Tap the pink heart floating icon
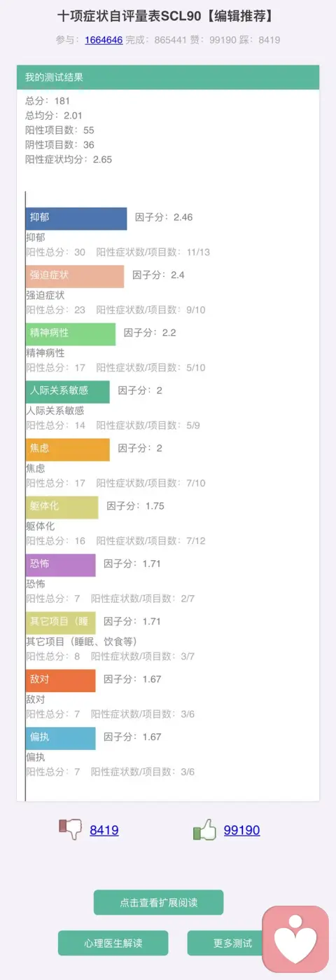 point(295,939)
